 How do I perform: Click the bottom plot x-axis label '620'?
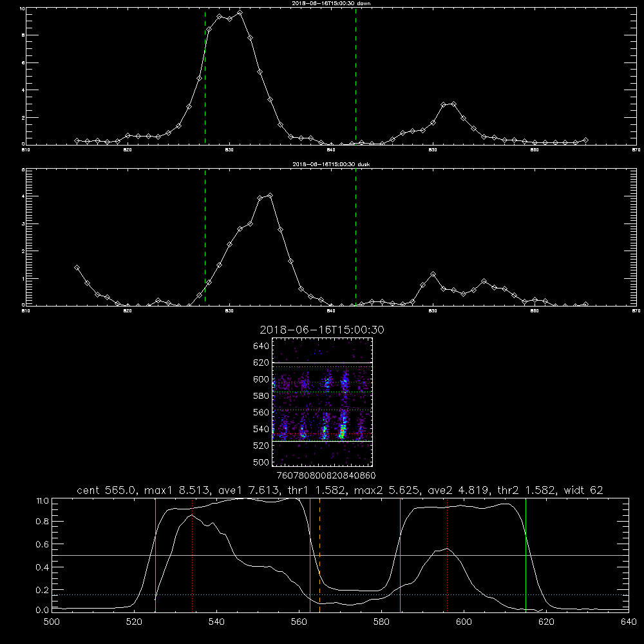(546, 622)
